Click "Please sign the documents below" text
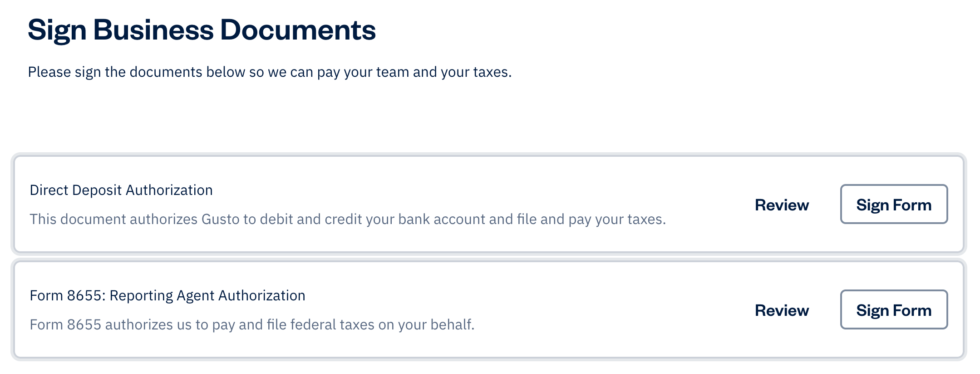Viewport: 980px width, 374px height. point(136,72)
